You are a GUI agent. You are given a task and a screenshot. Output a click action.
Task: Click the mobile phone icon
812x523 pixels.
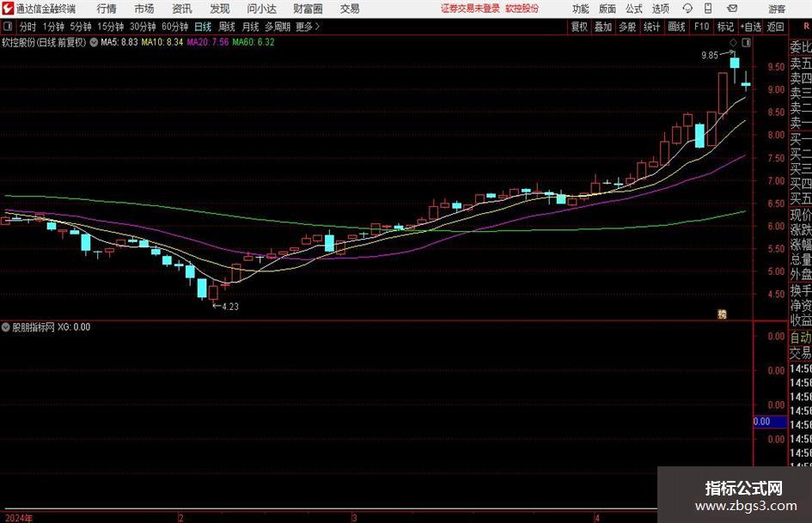[708, 9]
